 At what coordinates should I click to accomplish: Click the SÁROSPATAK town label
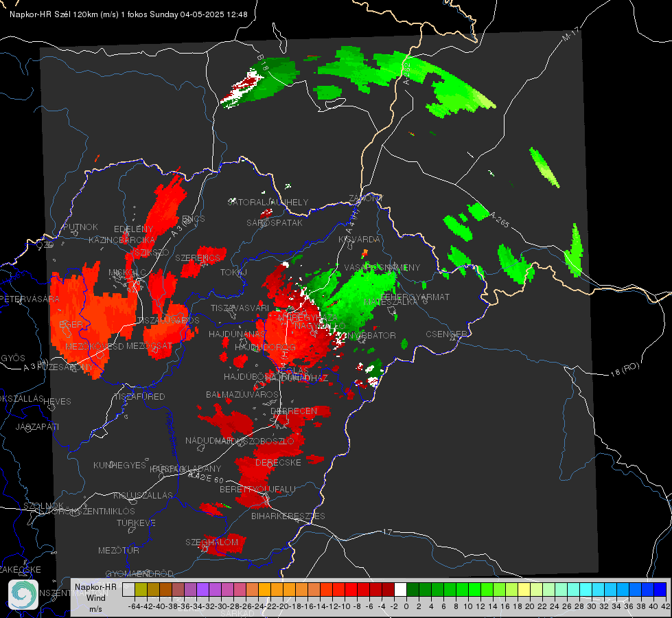275,222
